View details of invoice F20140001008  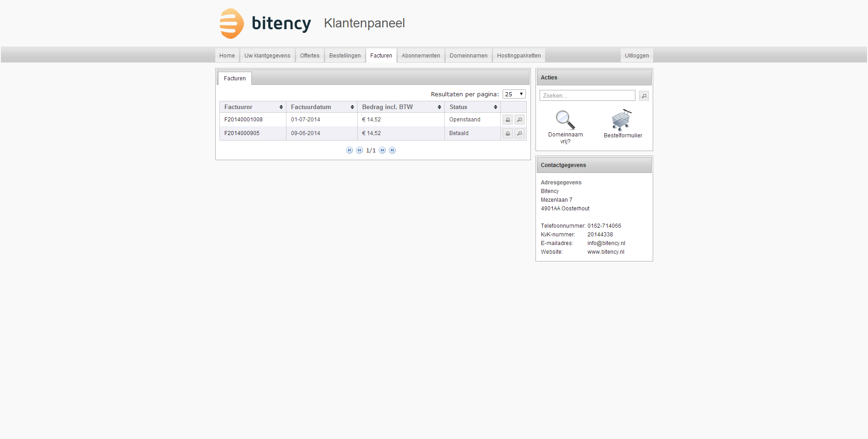tap(519, 120)
